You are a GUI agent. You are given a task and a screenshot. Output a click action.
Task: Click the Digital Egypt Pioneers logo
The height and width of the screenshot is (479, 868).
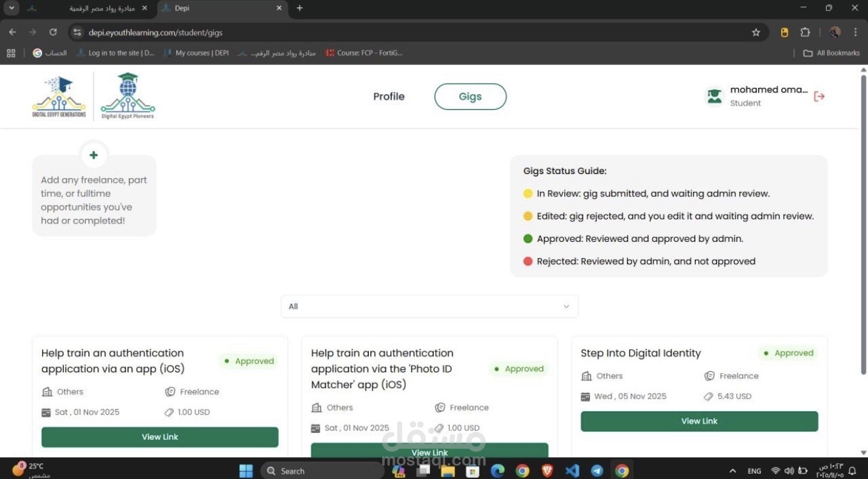click(128, 97)
